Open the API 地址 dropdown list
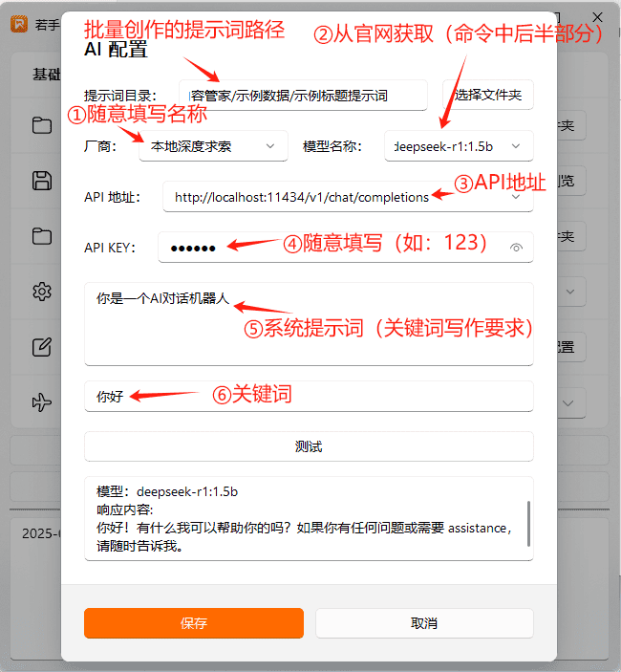 point(517,197)
